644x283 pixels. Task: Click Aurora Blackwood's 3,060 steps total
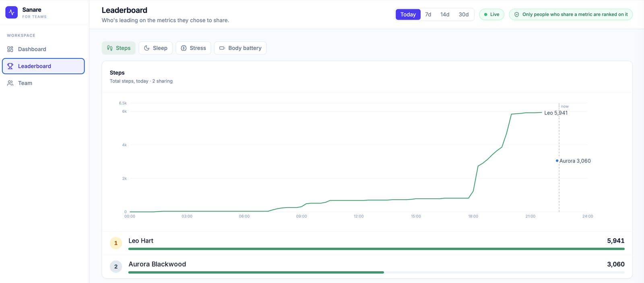616,264
